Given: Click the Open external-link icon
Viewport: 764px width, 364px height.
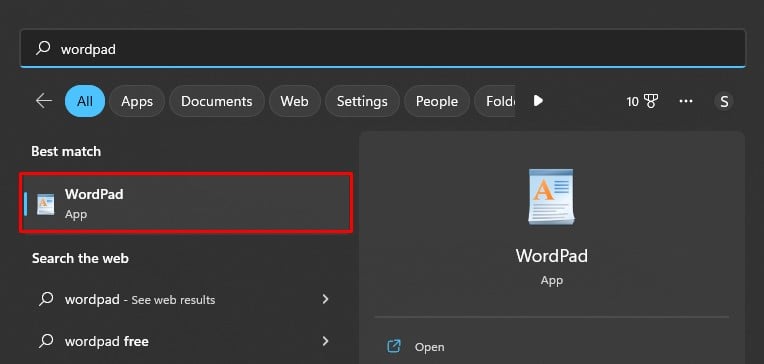Looking at the screenshot, I should [393, 346].
